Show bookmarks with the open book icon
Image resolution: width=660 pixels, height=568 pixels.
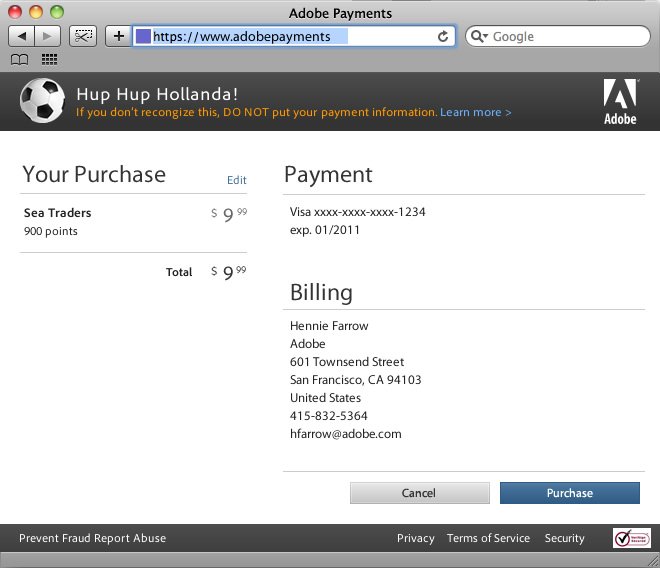pos(19,60)
